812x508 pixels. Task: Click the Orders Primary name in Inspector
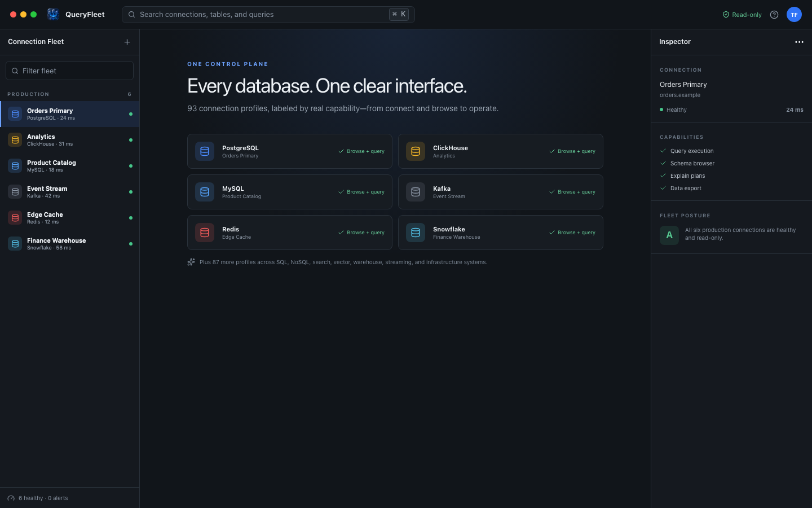click(x=683, y=85)
